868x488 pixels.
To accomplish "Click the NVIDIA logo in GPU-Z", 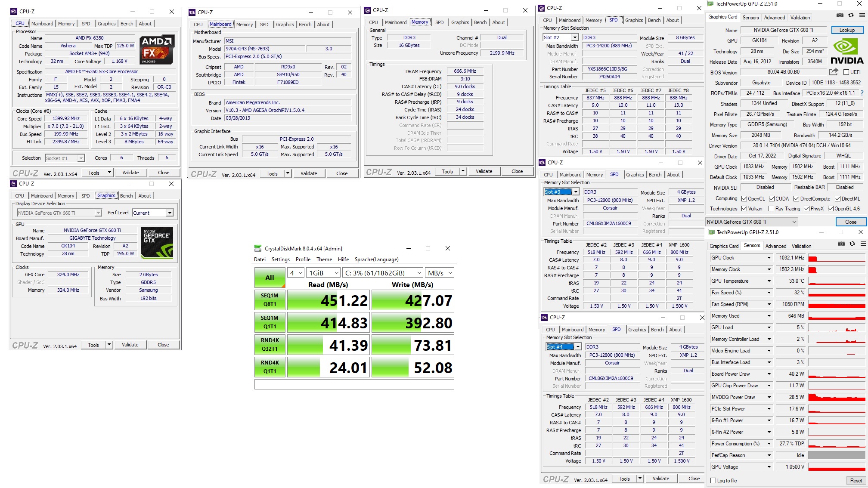I will 846,51.
